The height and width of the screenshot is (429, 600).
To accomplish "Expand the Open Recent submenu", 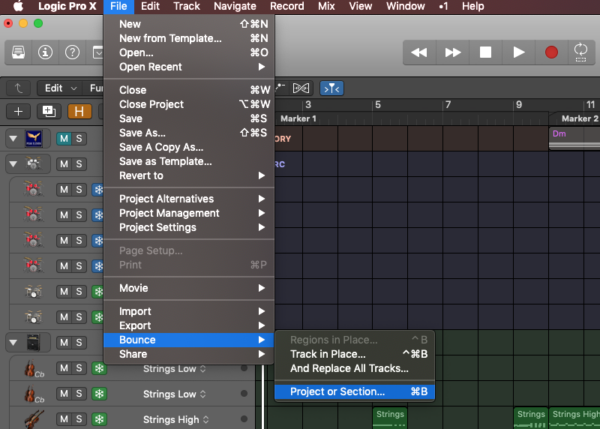I will click(189, 67).
